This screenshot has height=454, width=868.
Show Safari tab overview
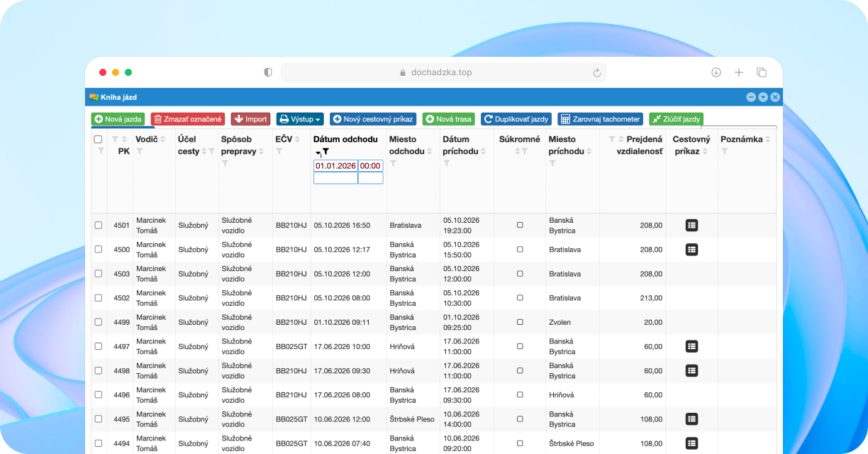[762, 72]
